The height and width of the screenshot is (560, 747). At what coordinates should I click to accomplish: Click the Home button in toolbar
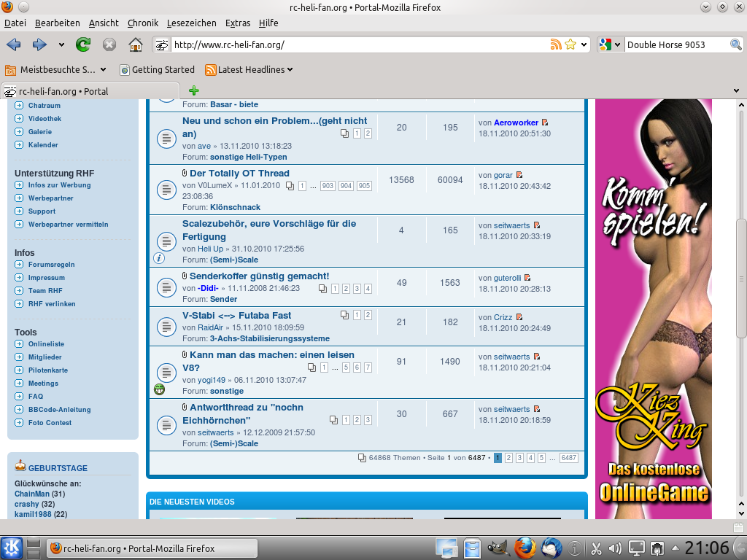[x=136, y=44]
